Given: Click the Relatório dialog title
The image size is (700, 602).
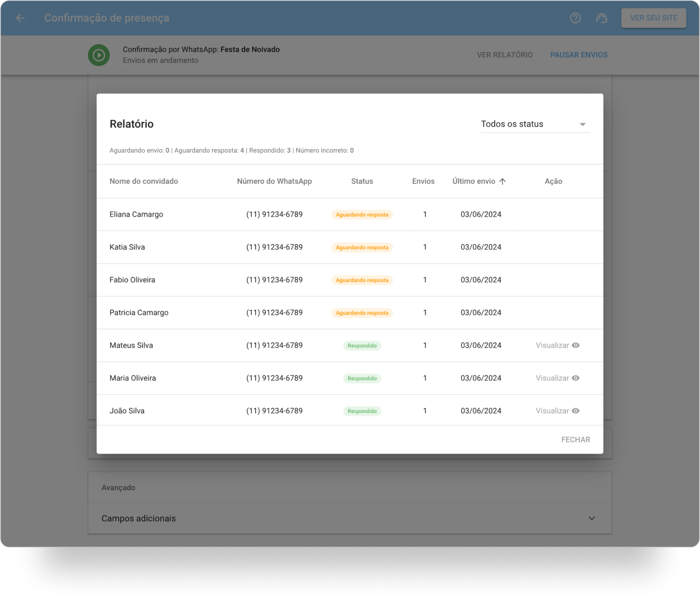Looking at the screenshot, I should coord(132,124).
